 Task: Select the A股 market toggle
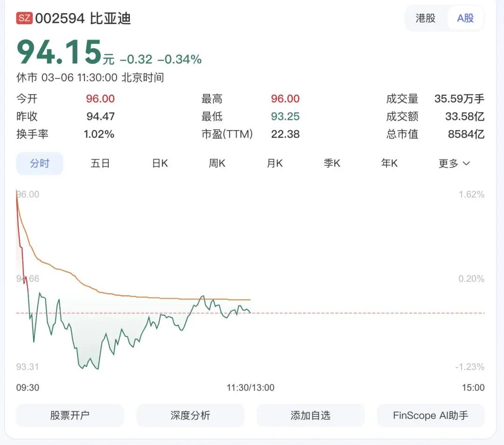coord(465,18)
